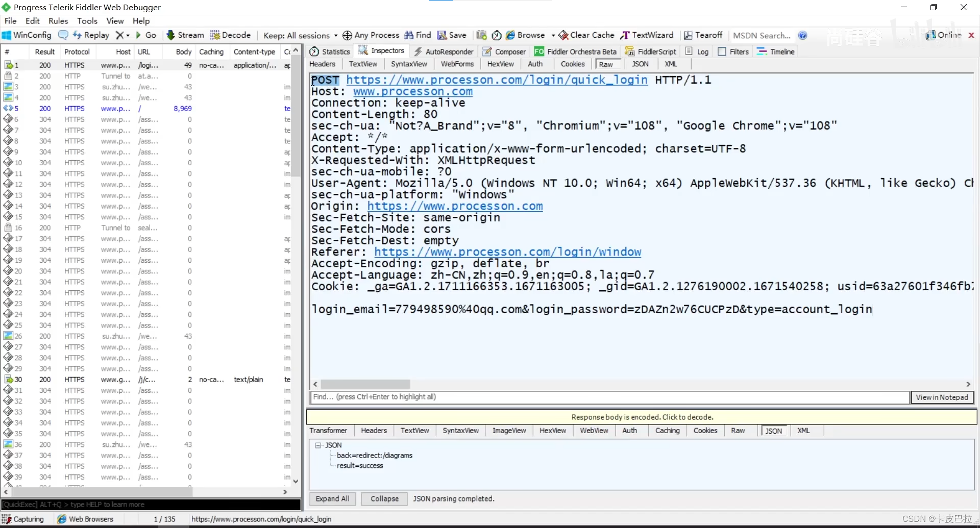Select the result=success JSON node
The image size is (980, 528).
(x=360, y=466)
